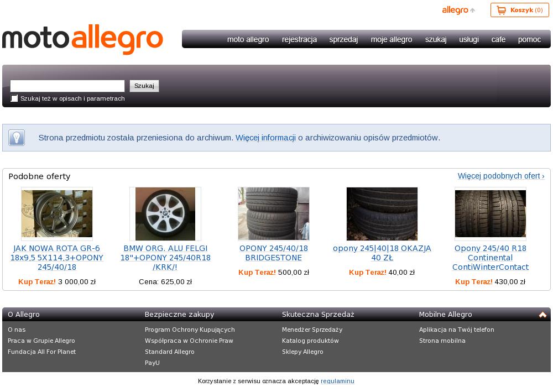Open the BMW alloy wheel thumbnail

point(165,213)
